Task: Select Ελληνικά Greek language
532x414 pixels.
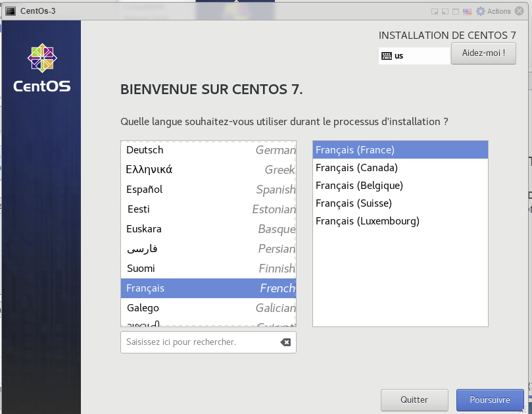Action: coord(208,169)
